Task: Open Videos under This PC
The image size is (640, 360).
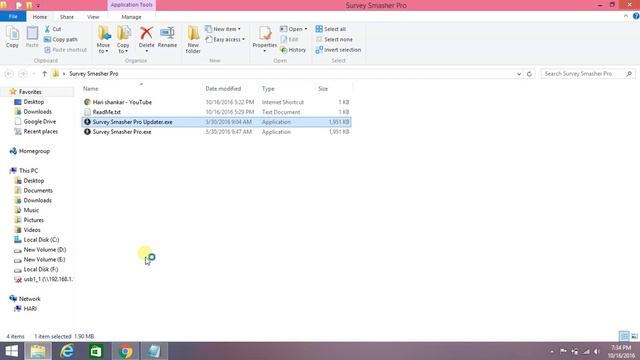Action: point(32,230)
